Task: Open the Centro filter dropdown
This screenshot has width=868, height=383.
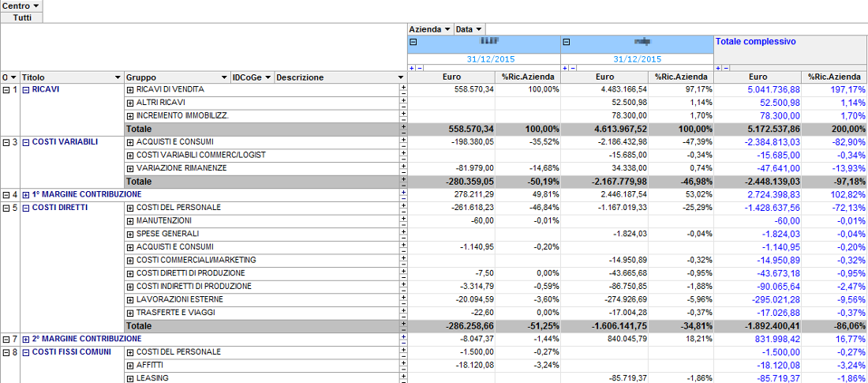Action: (36, 6)
